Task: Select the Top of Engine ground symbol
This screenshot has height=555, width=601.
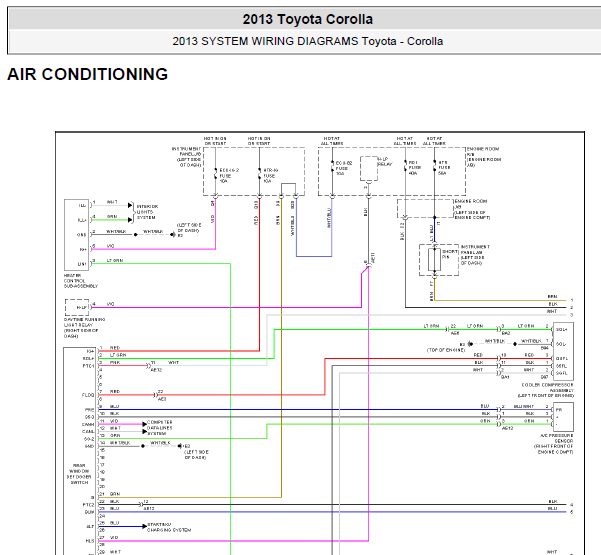Action: (x=468, y=344)
